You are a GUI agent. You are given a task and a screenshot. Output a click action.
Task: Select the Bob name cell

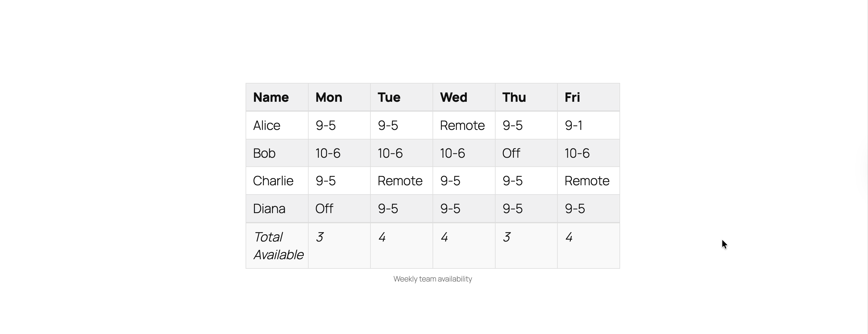coord(277,153)
